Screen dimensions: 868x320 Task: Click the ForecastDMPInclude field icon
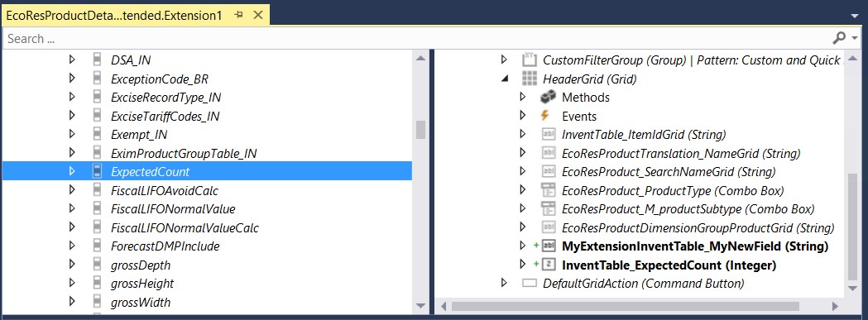click(x=98, y=246)
